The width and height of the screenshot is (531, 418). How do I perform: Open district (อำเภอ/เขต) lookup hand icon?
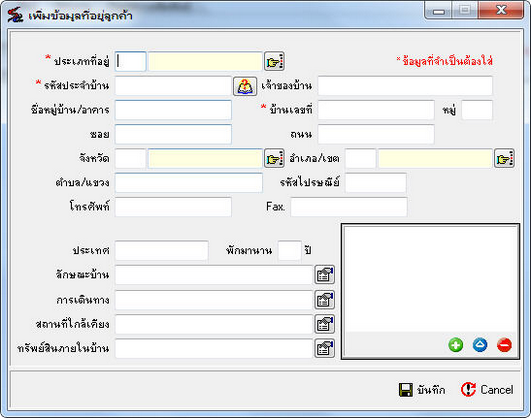pos(504,159)
